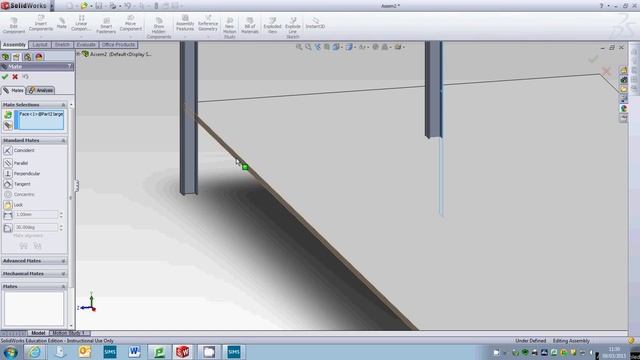Click the Instant3D tool

pos(315,23)
